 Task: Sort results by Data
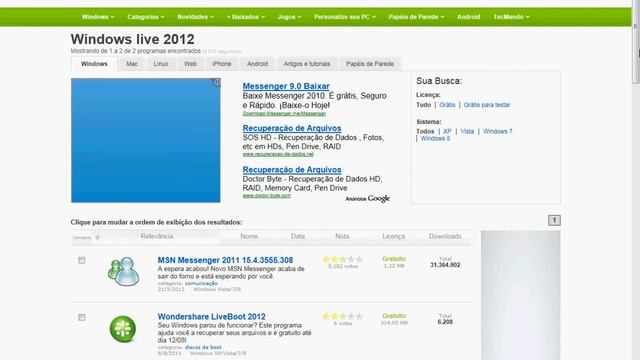[x=298, y=236]
